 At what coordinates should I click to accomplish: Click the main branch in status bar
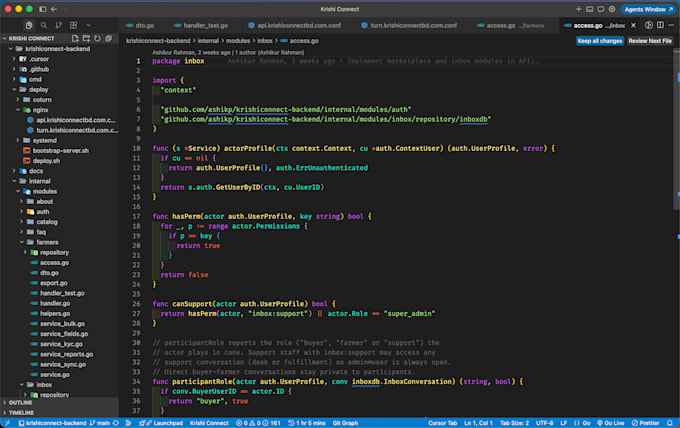pos(99,423)
